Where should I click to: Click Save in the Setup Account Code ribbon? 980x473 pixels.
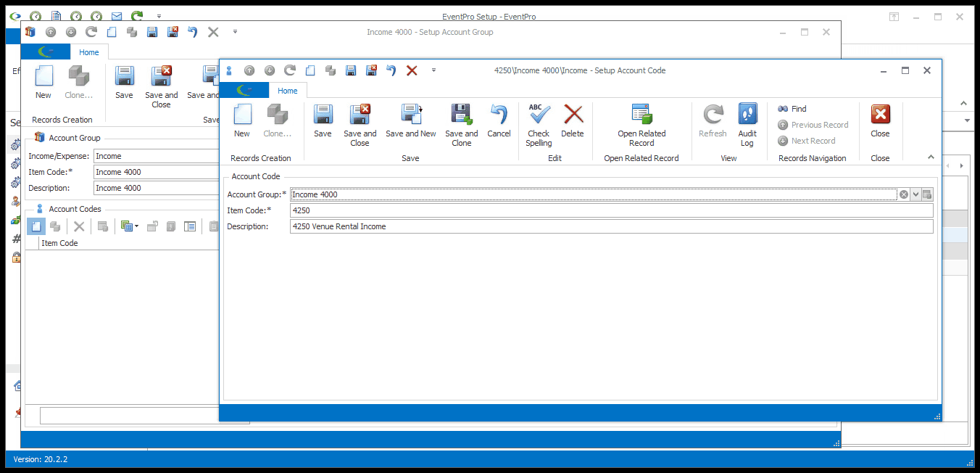click(x=323, y=121)
